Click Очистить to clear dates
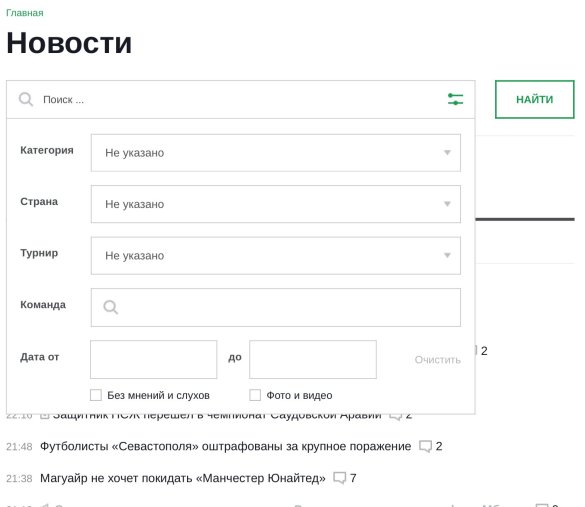The width and height of the screenshot is (585, 507). pyautogui.click(x=437, y=360)
